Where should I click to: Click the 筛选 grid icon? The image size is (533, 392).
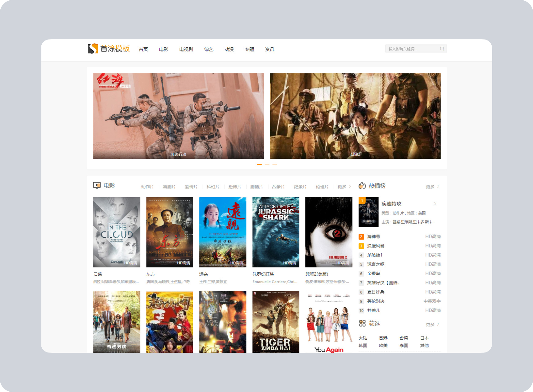(x=362, y=323)
